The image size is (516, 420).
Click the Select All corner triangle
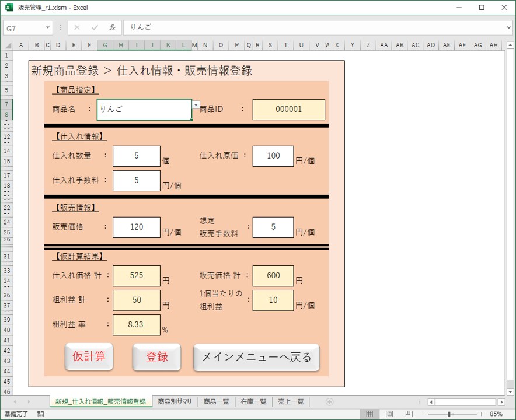[x=8, y=45]
